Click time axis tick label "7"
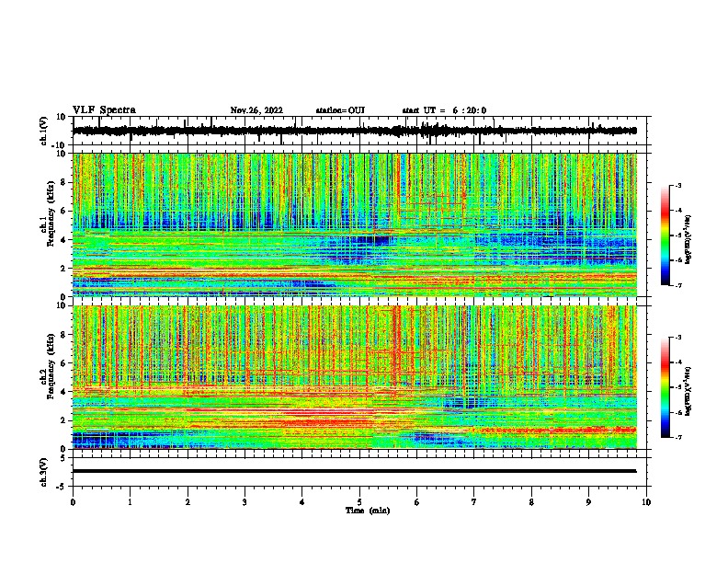The image size is (728, 563). 474,502
